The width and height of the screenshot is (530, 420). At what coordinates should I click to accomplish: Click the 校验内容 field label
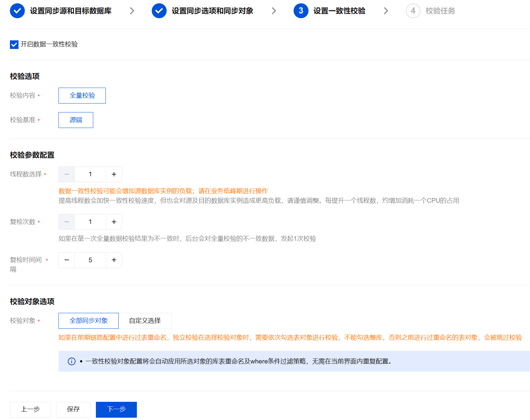(22, 96)
